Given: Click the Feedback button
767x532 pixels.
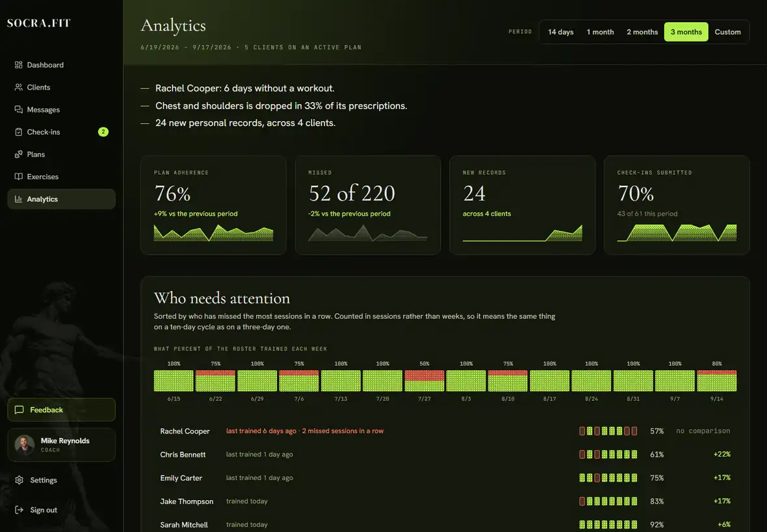Looking at the screenshot, I should pyautogui.click(x=61, y=410).
